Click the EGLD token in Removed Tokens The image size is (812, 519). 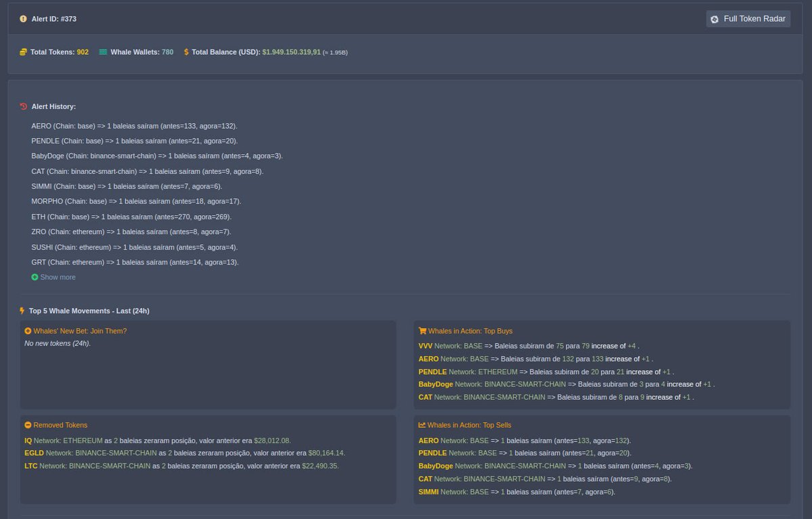(x=34, y=453)
